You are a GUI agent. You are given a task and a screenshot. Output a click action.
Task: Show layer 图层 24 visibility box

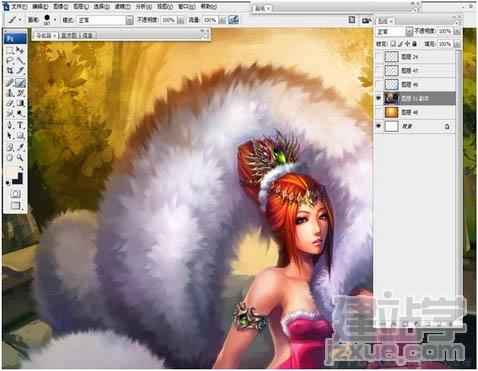coord(378,57)
